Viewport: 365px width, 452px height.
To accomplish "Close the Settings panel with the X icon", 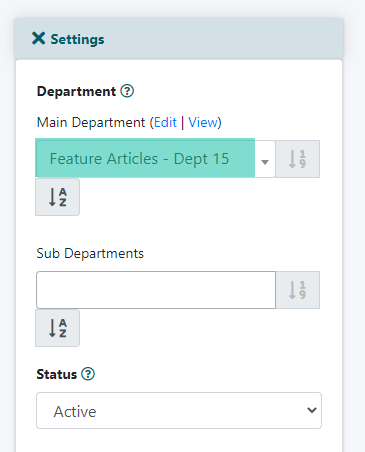I will pos(39,38).
